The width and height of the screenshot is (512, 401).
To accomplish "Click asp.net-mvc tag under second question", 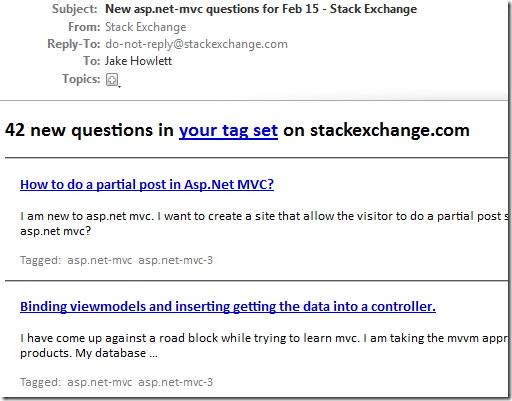I will click(x=100, y=382).
